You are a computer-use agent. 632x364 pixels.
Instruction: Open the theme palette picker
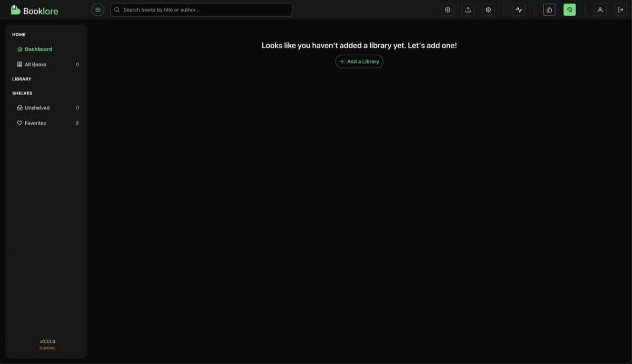[569, 9]
